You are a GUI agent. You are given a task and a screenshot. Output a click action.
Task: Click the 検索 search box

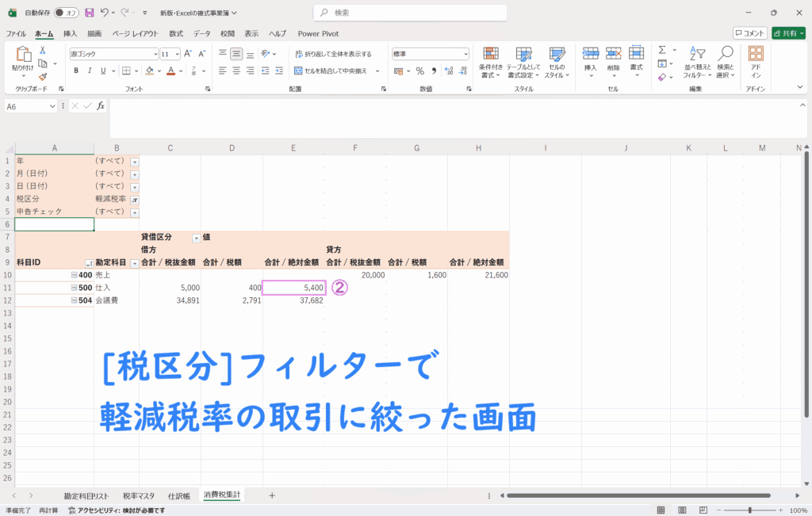pos(404,13)
